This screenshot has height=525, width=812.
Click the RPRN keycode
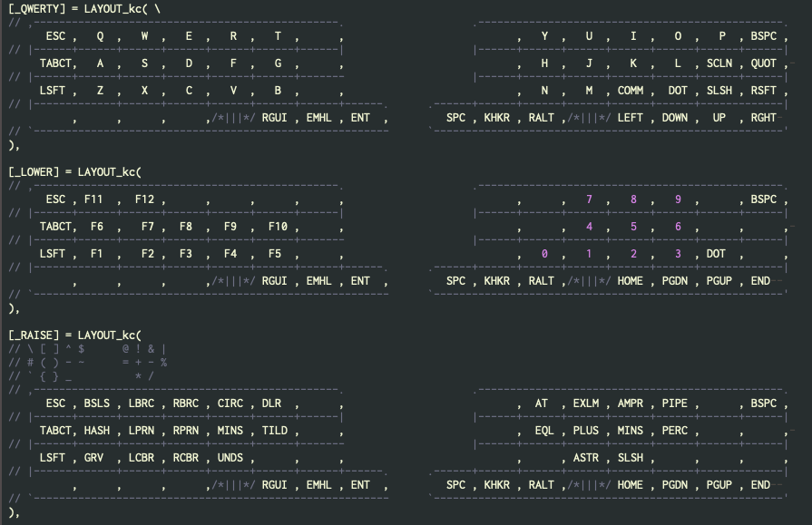[x=186, y=431]
